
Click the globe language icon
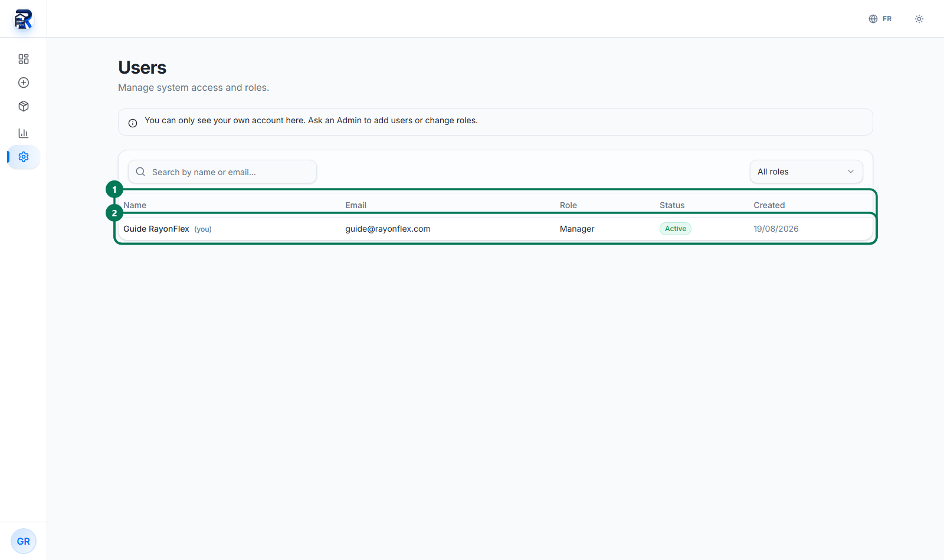pos(873,19)
